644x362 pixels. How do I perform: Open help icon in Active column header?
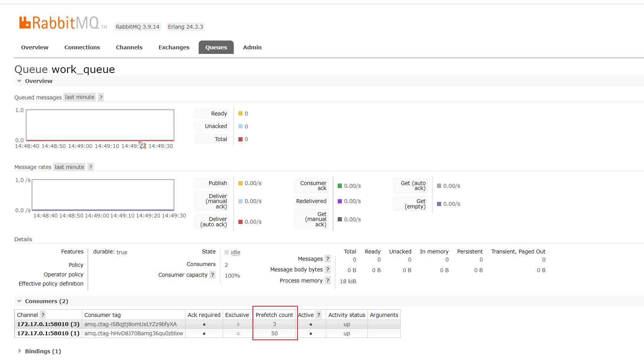click(x=319, y=315)
